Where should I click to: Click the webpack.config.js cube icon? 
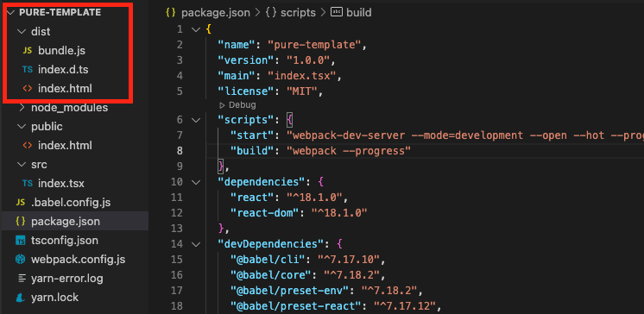pyautogui.click(x=20, y=260)
